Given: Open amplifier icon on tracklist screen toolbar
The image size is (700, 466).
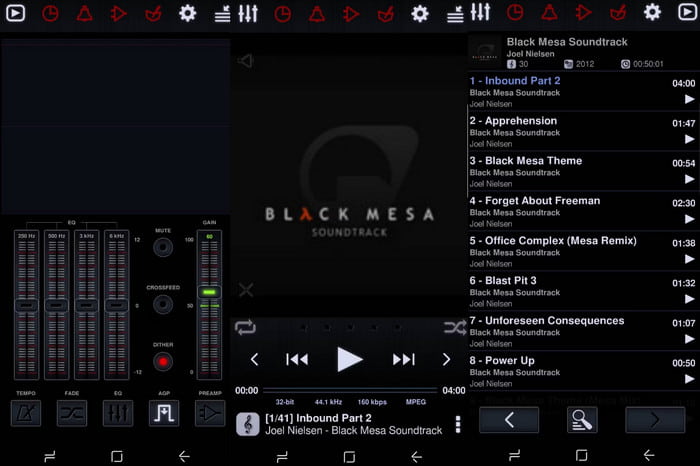Looking at the screenshot, I should click(x=583, y=12).
